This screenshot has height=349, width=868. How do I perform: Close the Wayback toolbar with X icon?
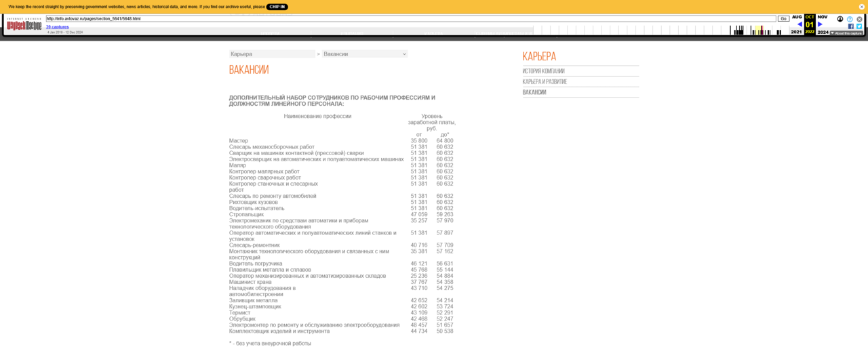coord(859,19)
